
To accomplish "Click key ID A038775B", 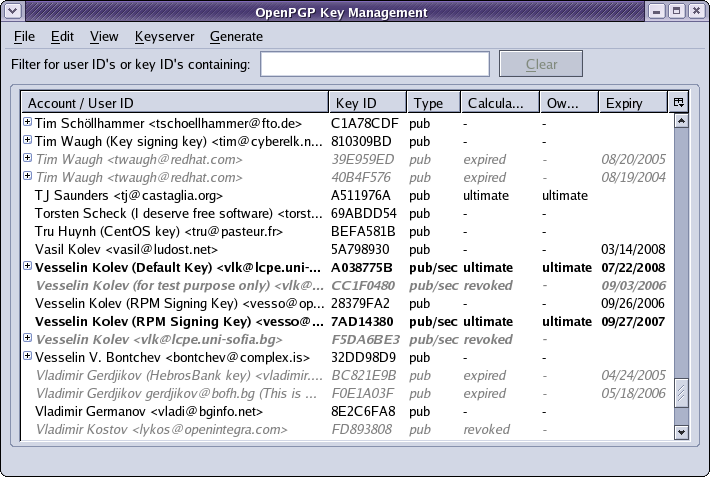I will pyautogui.click(x=361, y=268).
